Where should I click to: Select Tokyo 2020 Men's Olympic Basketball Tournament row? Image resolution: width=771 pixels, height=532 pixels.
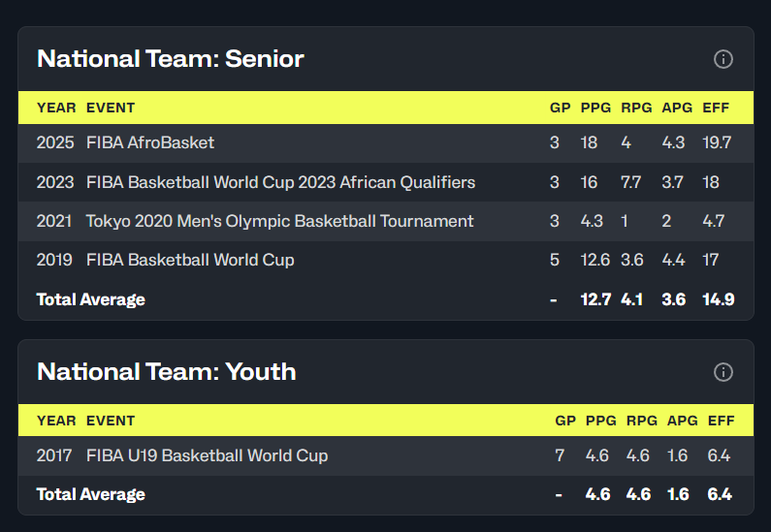pos(386,221)
